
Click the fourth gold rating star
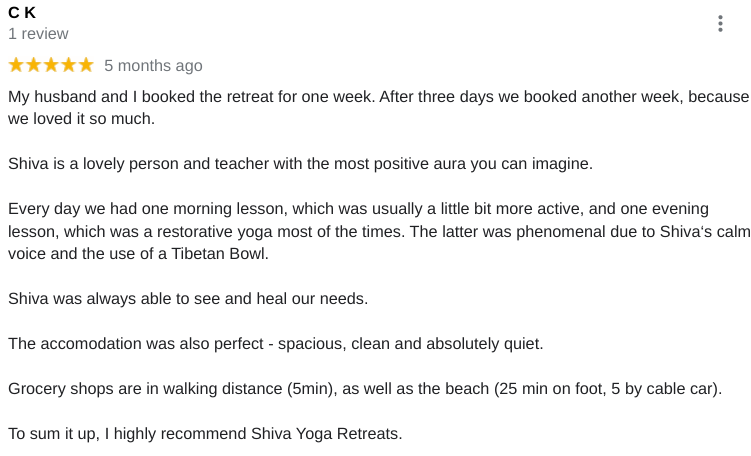[x=68, y=65]
